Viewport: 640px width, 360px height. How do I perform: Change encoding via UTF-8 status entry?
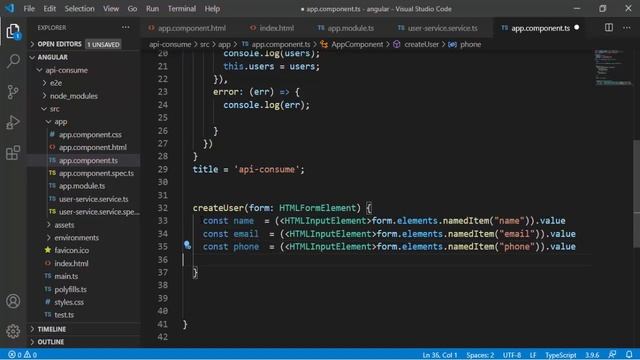click(x=512, y=355)
